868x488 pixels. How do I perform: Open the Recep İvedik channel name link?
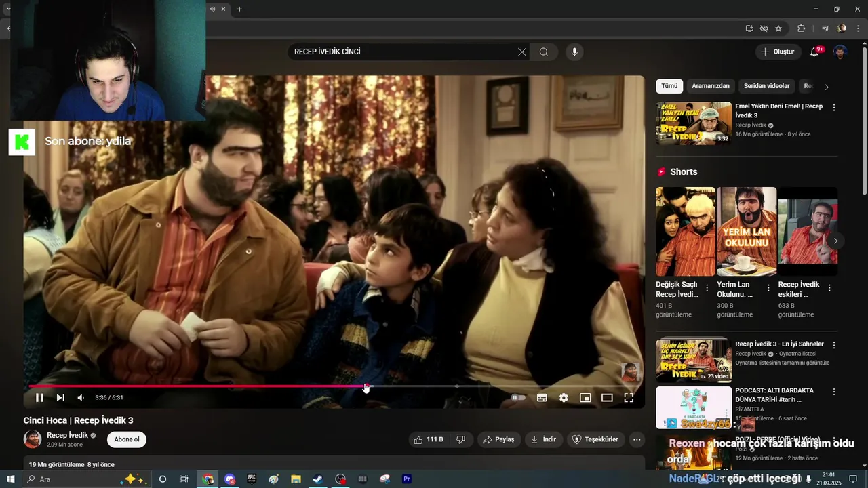click(67, 435)
